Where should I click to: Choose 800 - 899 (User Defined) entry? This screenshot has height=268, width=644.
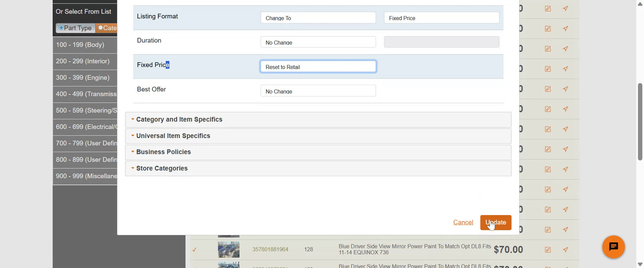[x=85, y=160]
